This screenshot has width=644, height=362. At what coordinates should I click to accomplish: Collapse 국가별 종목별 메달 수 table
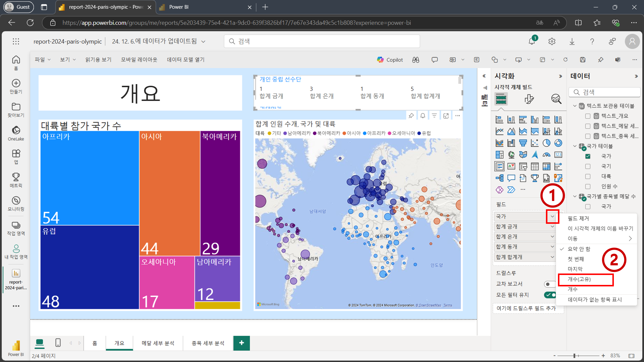click(575, 196)
